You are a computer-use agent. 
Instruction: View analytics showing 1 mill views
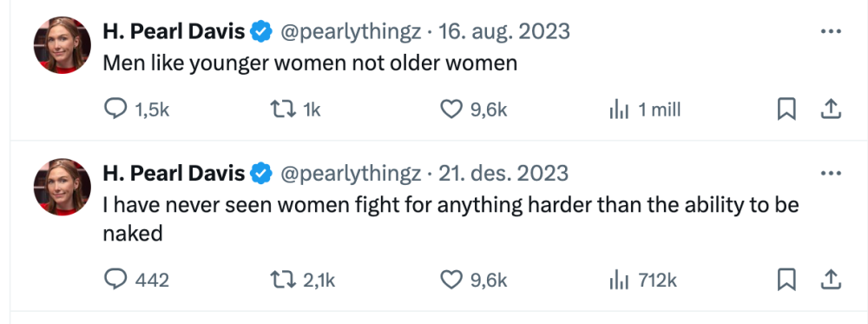(x=644, y=109)
